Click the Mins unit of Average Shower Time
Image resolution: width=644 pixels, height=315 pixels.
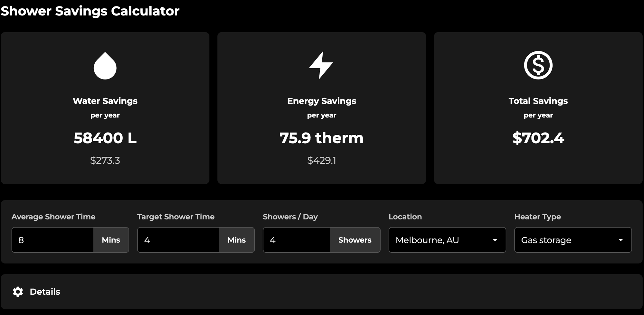111,240
